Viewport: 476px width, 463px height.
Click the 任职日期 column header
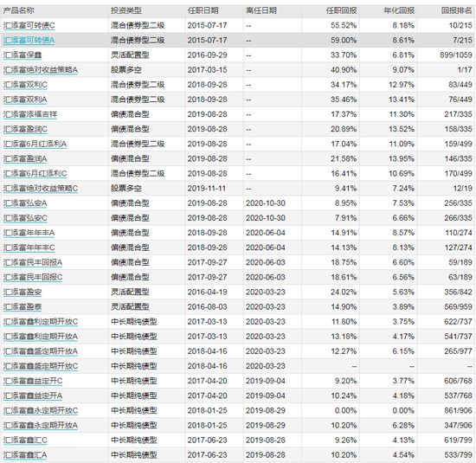click(x=203, y=11)
